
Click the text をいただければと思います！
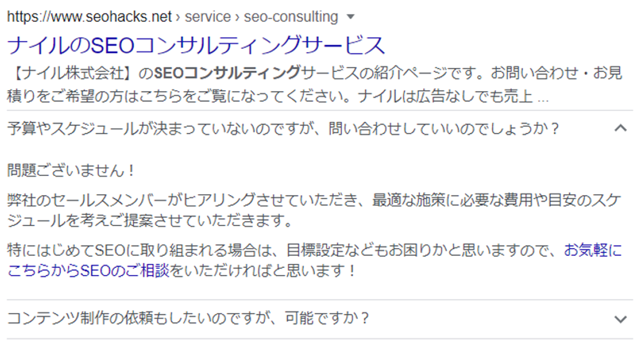[x=264, y=271]
